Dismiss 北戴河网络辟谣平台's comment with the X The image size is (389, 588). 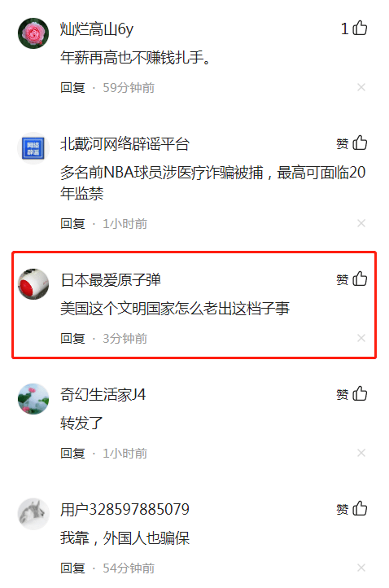pos(361,223)
